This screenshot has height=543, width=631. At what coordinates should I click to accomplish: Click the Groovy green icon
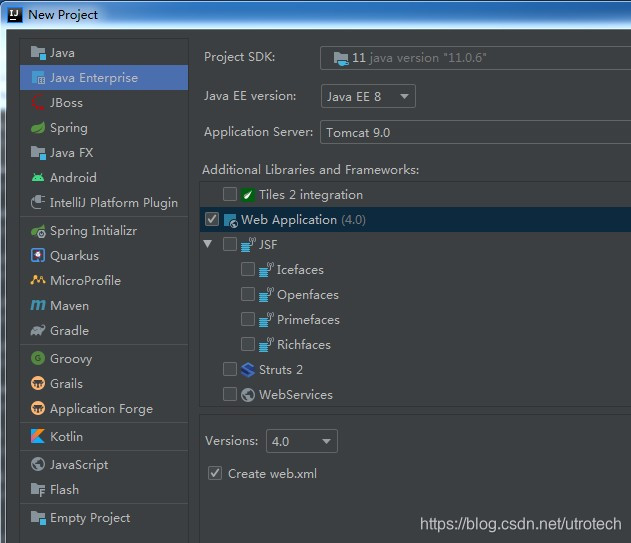click(38, 358)
